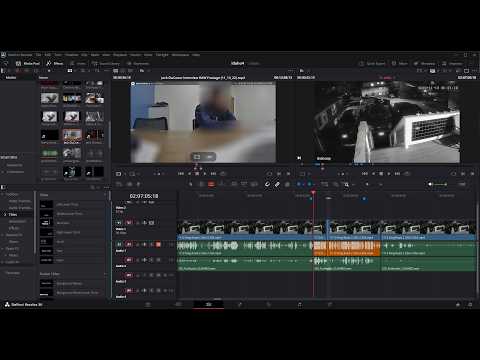Viewport: 480px width, 360px height.
Task: Toggle the Mixer panel button
Action: tap(400, 63)
